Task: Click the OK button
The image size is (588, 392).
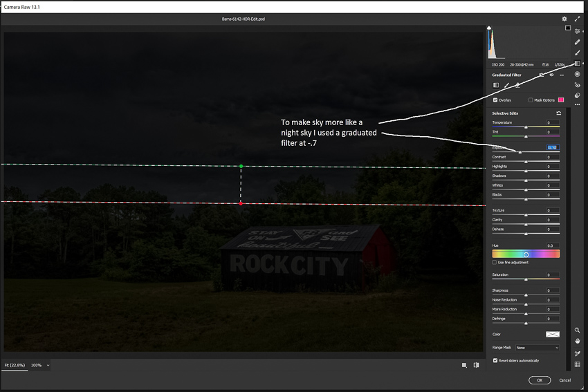Action: (x=539, y=380)
